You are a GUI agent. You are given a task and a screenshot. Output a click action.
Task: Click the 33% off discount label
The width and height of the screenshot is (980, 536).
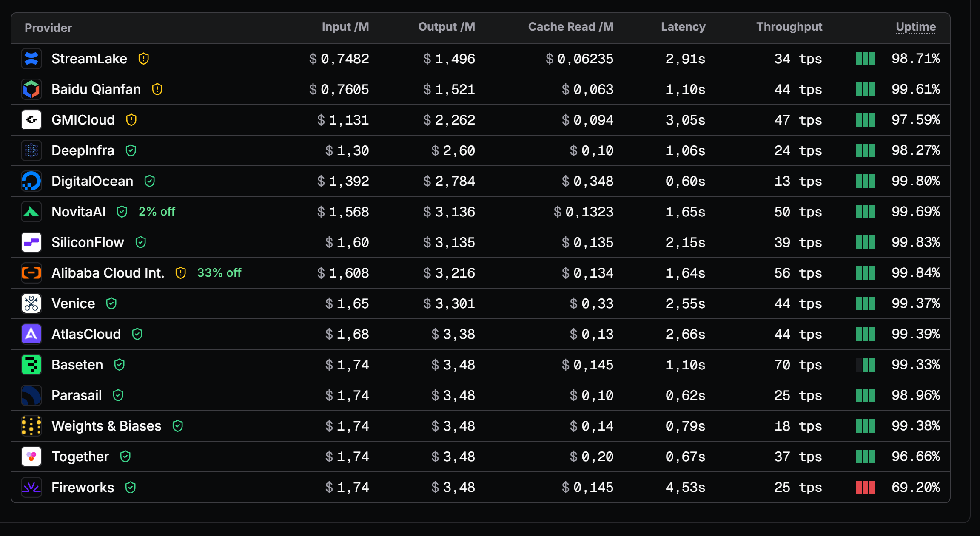pos(219,272)
